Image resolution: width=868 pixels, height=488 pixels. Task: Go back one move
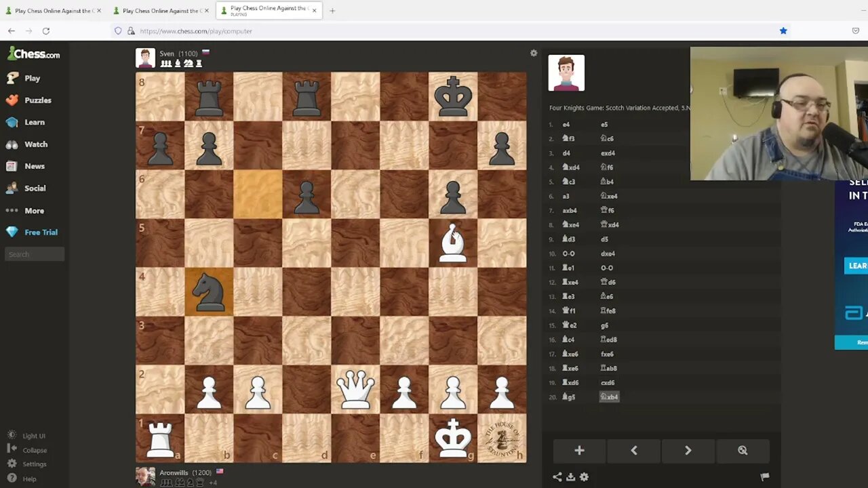tap(634, 451)
